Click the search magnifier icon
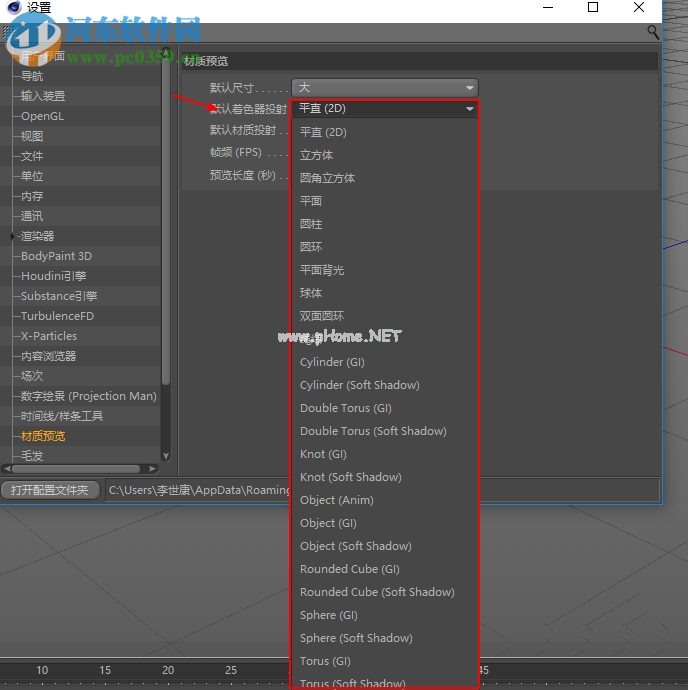This screenshot has width=688, height=690. click(x=653, y=32)
